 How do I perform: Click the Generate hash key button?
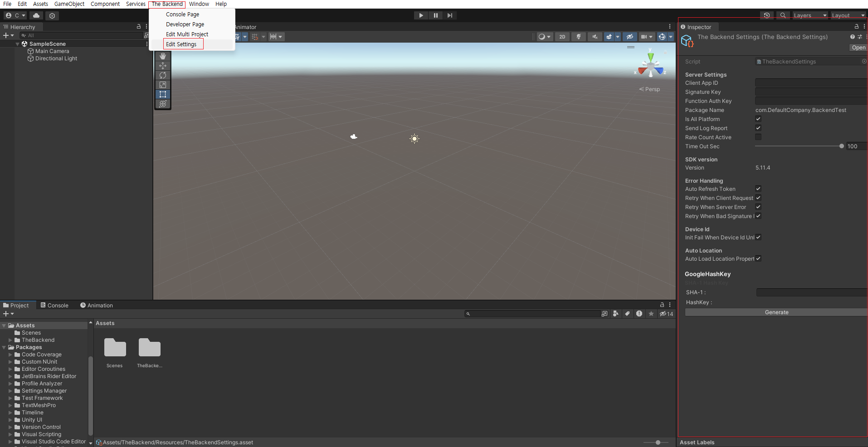776,312
